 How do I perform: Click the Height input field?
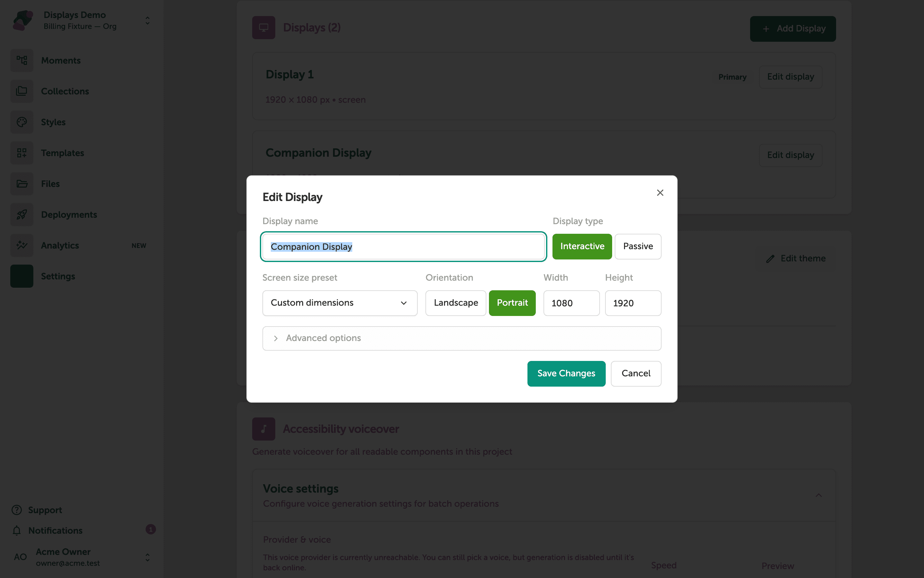click(633, 303)
